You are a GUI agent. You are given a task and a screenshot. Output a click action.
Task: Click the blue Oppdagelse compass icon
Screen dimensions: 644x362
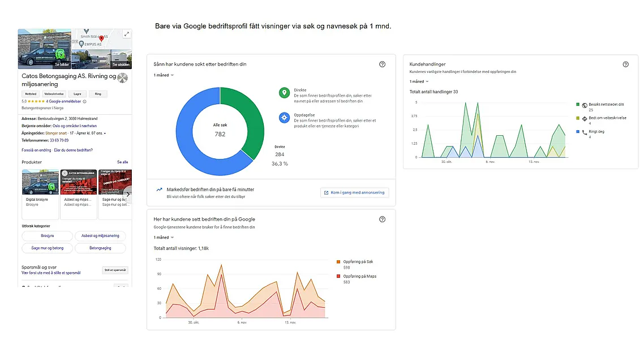click(x=284, y=118)
